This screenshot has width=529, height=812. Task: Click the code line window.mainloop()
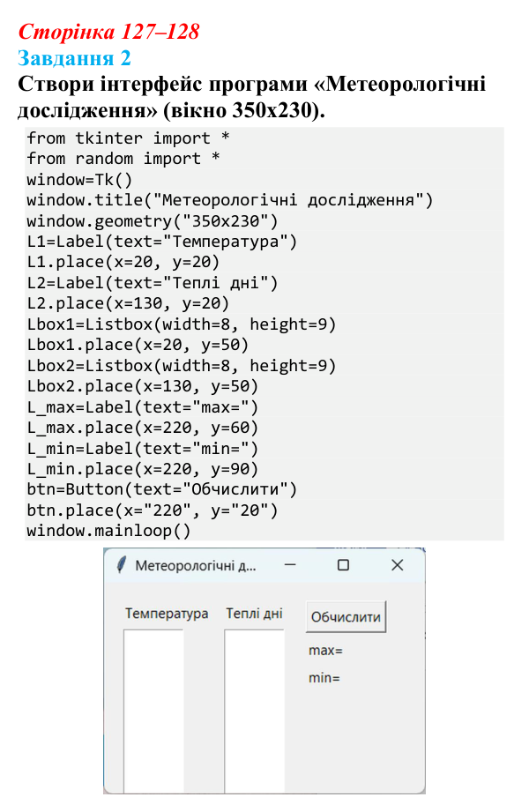(x=108, y=531)
